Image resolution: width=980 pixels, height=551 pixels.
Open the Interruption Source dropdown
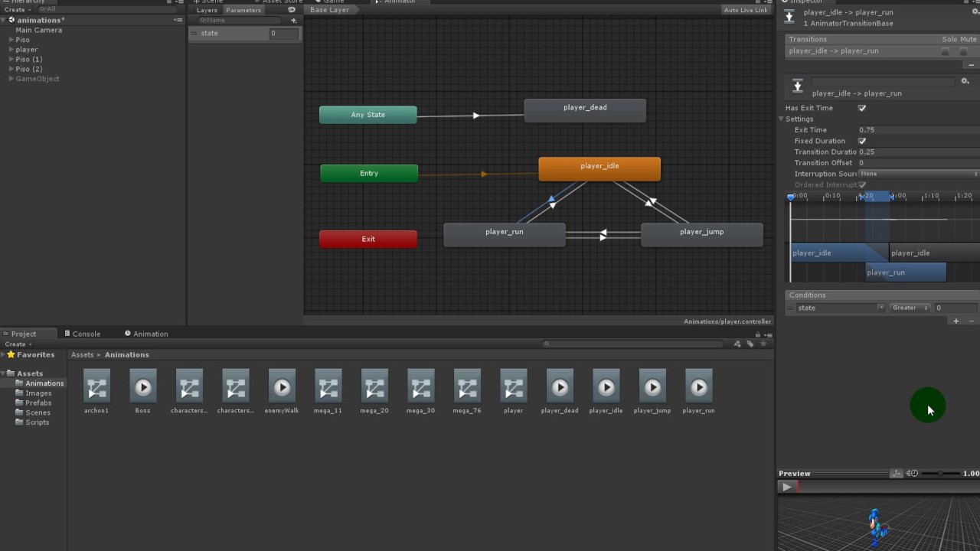[x=918, y=174]
